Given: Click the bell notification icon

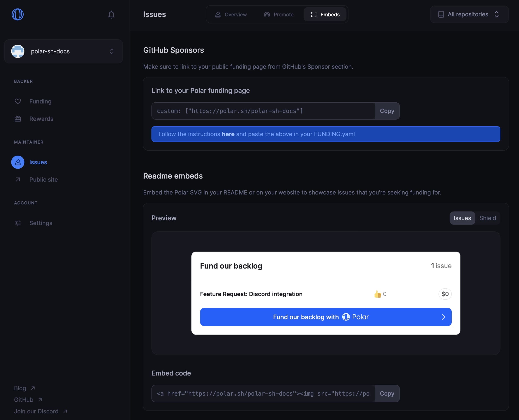Looking at the screenshot, I should tap(111, 14).
